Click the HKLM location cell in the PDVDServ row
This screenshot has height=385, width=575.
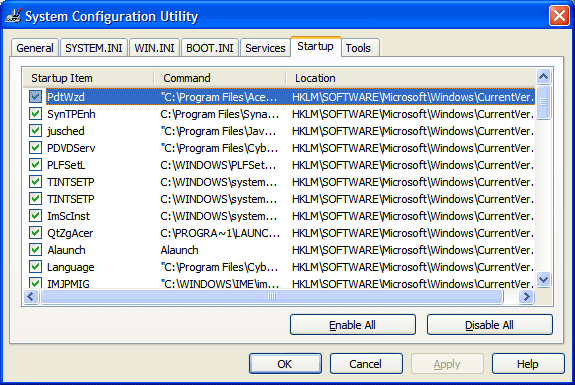[413, 148]
